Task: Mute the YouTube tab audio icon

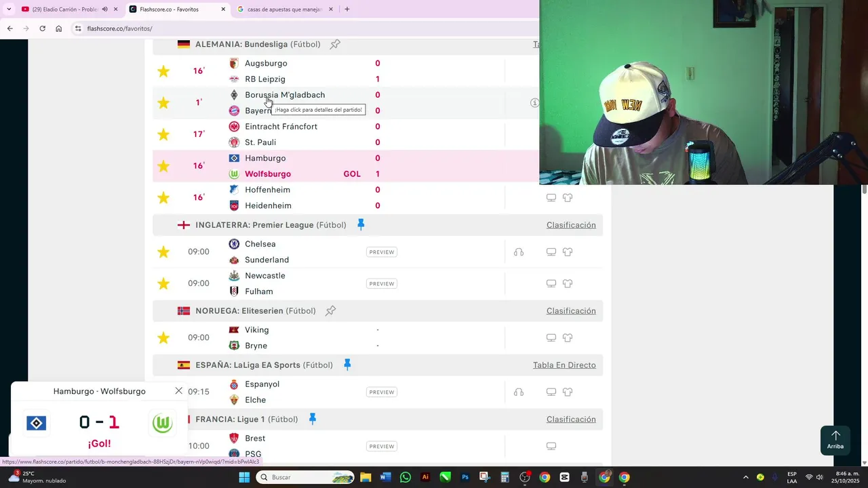Action: pos(104,9)
